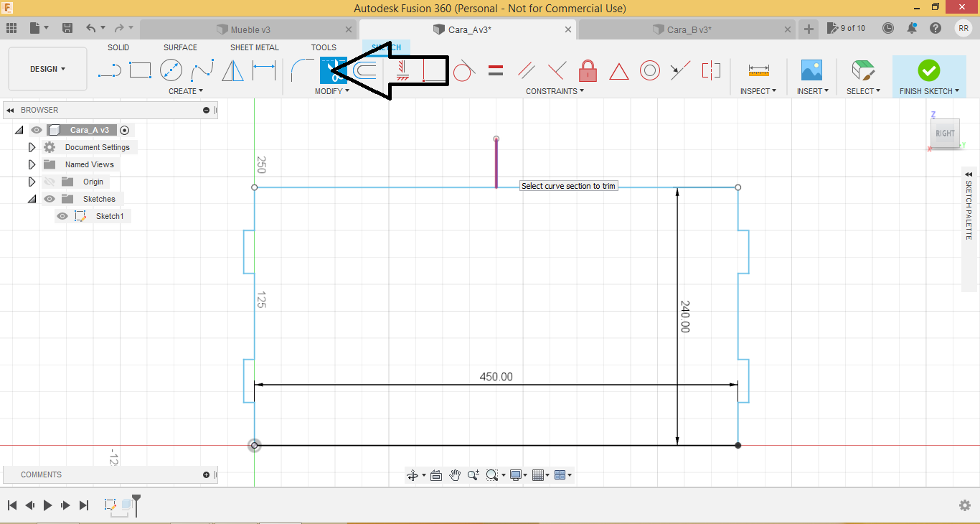Save the document with the floppy icon
Image resolution: width=980 pixels, height=524 pixels.
67,28
